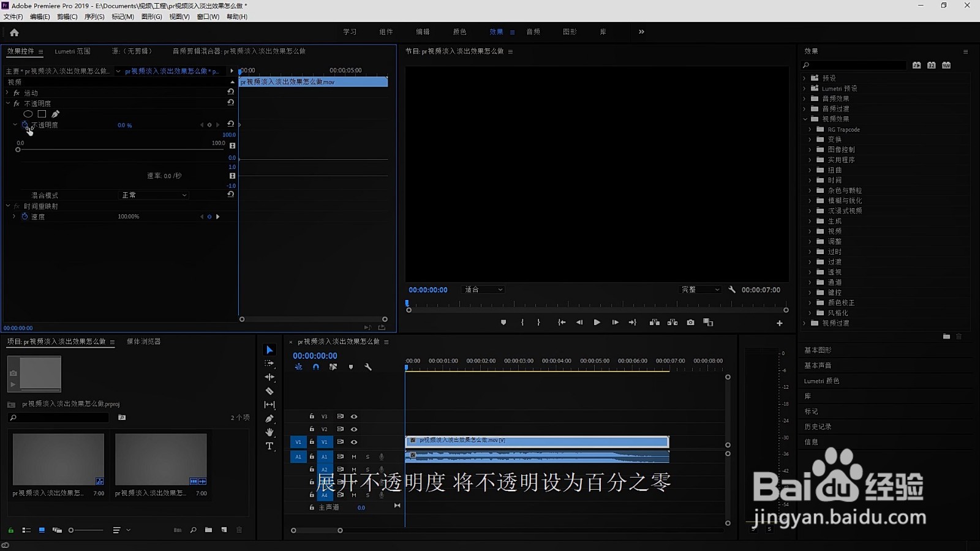Expand the 扭曲 effects folder
This screenshot has width=980, height=551.
[x=810, y=170]
